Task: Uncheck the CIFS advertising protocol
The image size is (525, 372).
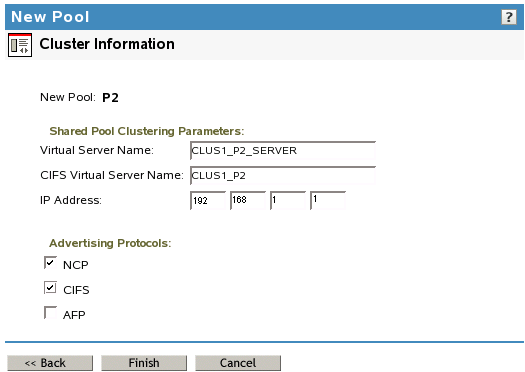Action: click(50, 288)
